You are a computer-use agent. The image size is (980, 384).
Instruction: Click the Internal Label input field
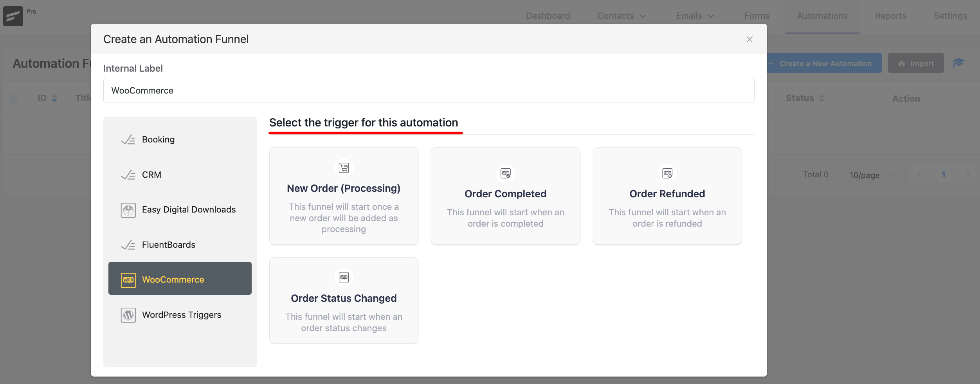point(429,90)
